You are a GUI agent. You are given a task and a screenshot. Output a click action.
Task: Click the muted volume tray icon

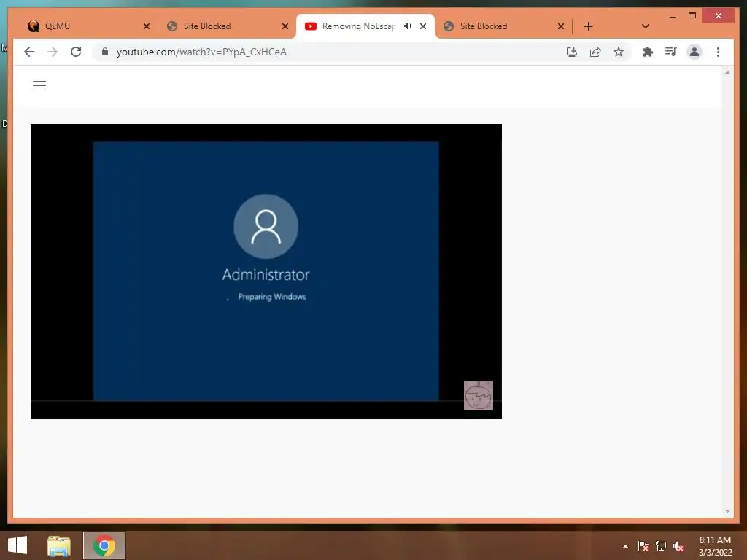(678, 546)
